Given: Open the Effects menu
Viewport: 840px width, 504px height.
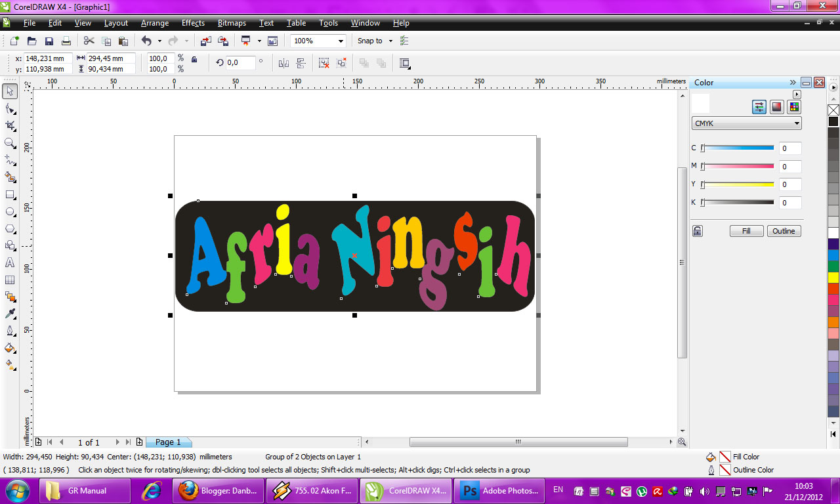Looking at the screenshot, I should click(193, 23).
